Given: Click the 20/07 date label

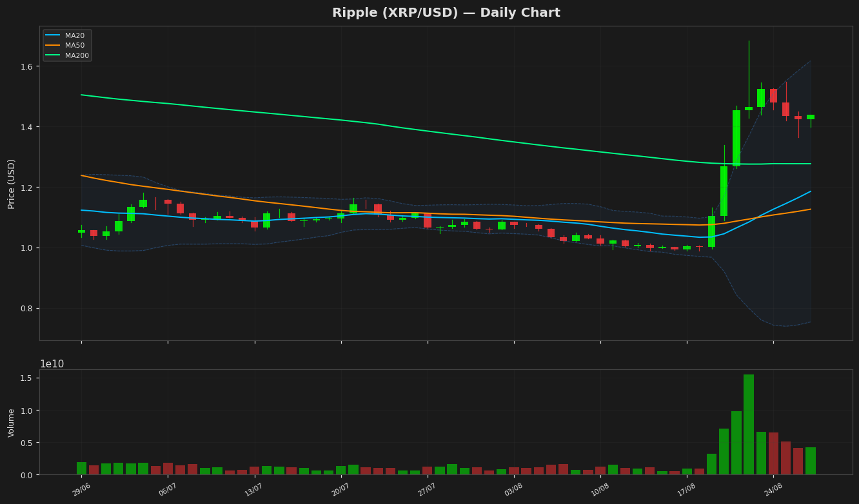Looking at the screenshot, I should point(341,490).
